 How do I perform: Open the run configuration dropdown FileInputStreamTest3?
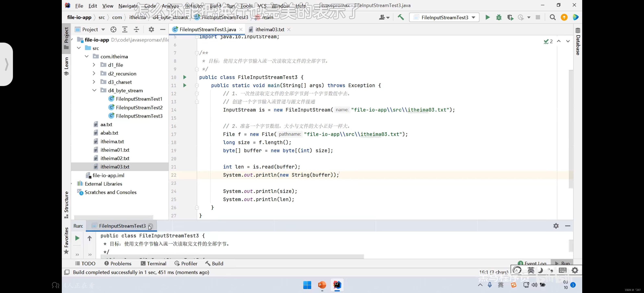444,17
